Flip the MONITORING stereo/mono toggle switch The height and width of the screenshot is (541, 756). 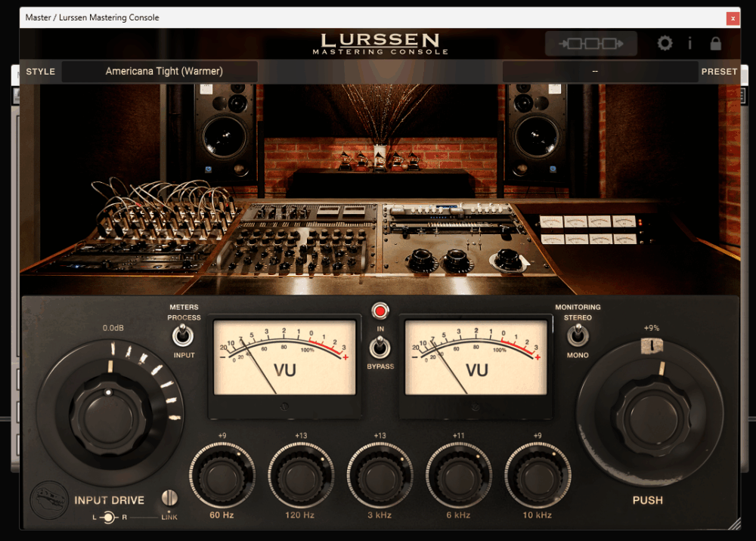(x=578, y=335)
